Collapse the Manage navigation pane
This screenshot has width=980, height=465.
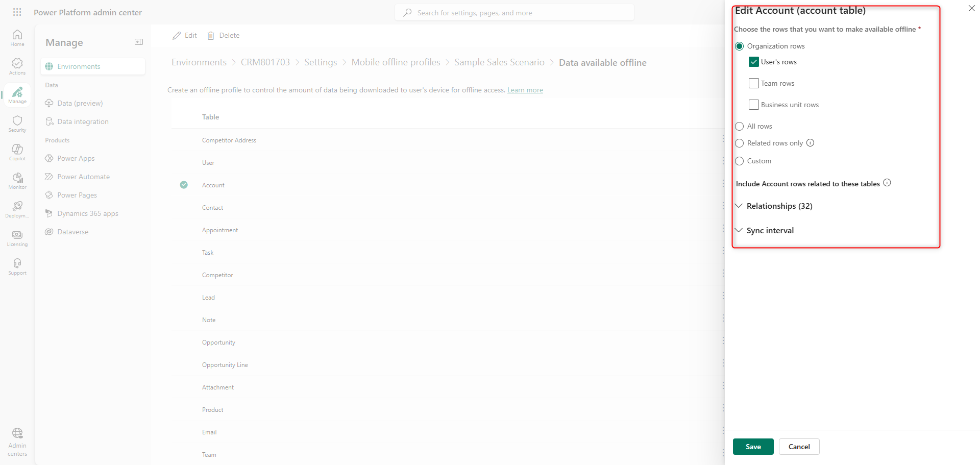pos(138,42)
